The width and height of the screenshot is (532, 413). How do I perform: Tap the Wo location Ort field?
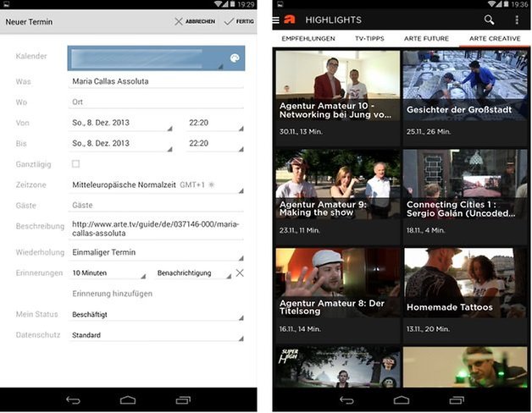156,102
